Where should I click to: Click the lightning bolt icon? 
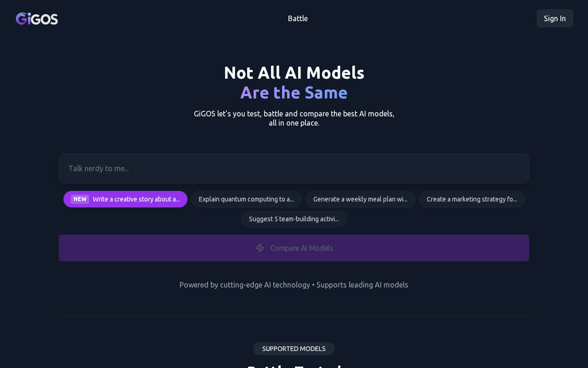click(x=260, y=248)
